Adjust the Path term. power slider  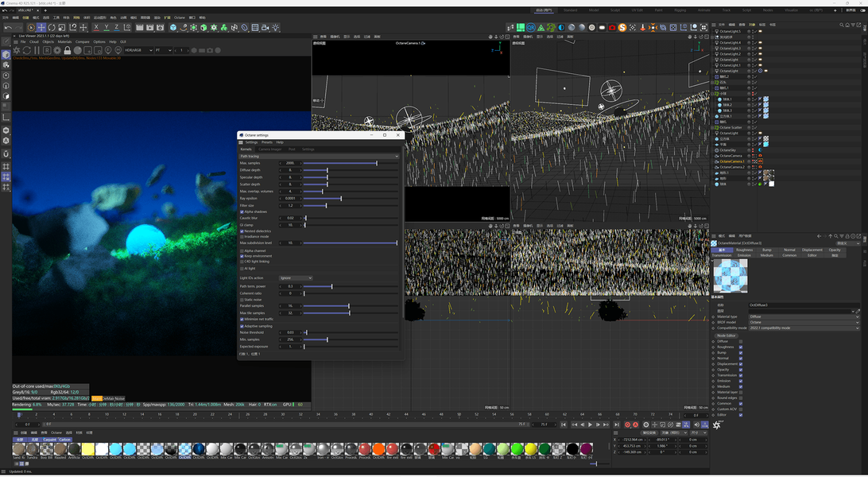click(350, 287)
